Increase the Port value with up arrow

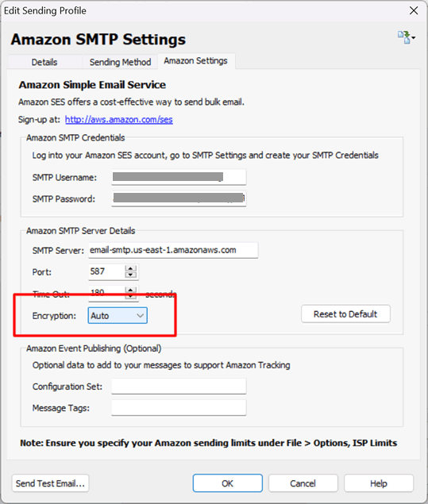point(130,268)
